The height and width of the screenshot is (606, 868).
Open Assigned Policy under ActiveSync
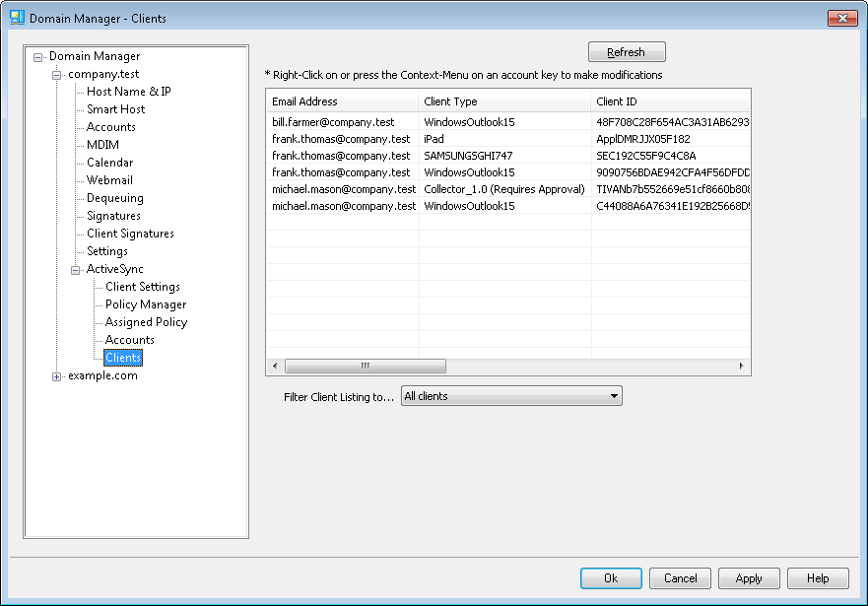click(146, 322)
